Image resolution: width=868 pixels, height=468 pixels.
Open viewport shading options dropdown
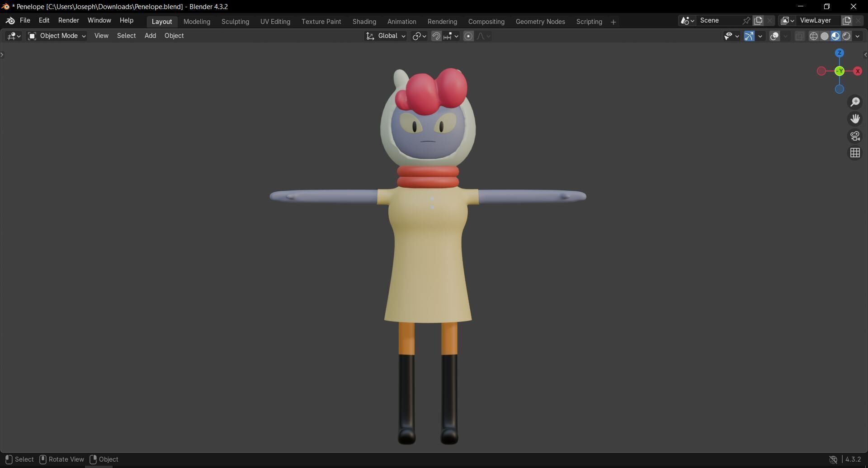click(x=858, y=36)
